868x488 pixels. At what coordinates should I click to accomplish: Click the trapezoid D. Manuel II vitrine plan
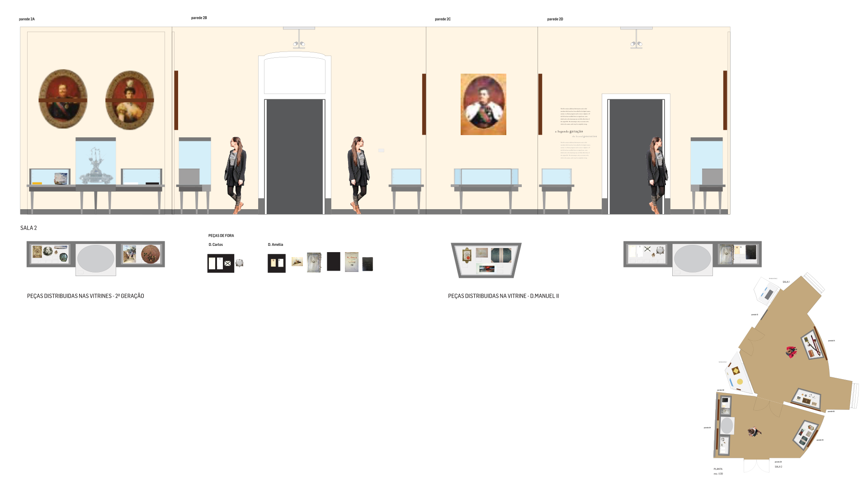click(486, 260)
